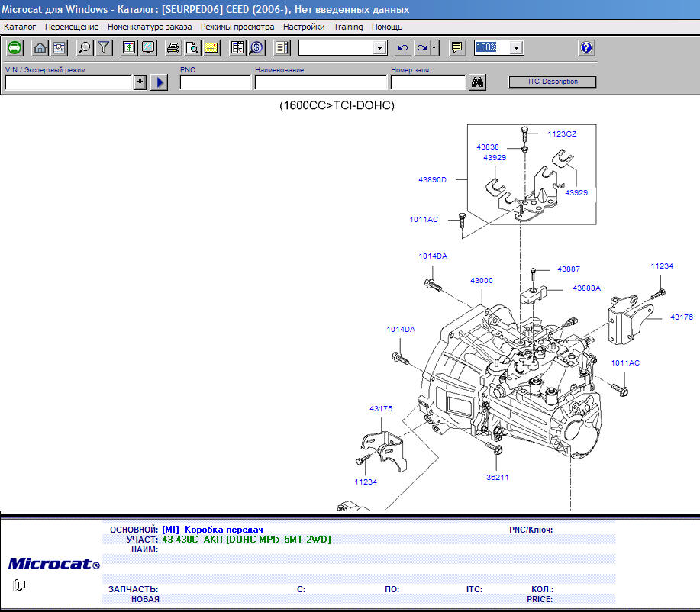Click the [MI] Коробка передач main group link

[x=212, y=530]
